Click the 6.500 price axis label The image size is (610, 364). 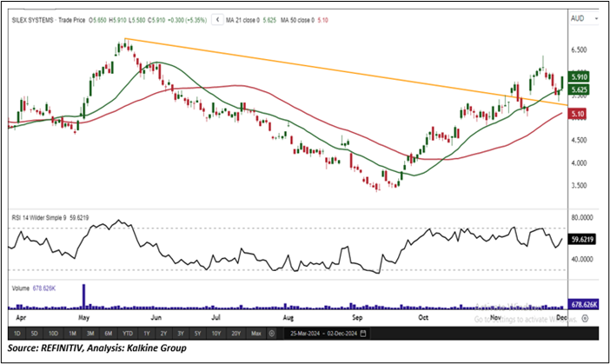tap(580, 50)
